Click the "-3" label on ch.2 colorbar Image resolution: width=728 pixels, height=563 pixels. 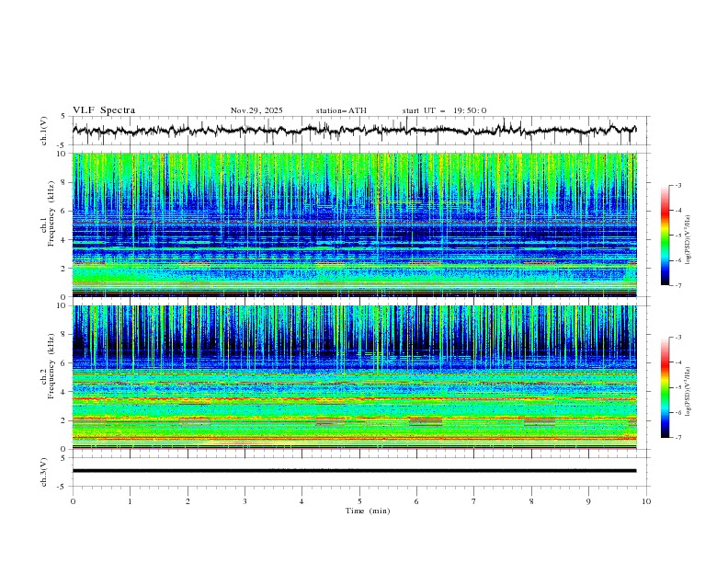pyautogui.click(x=677, y=338)
